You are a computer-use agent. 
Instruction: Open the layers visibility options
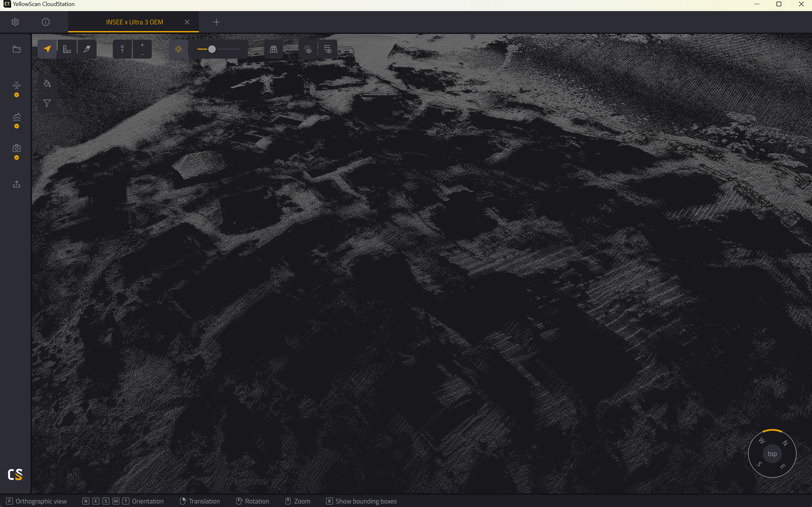tap(328, 49)
